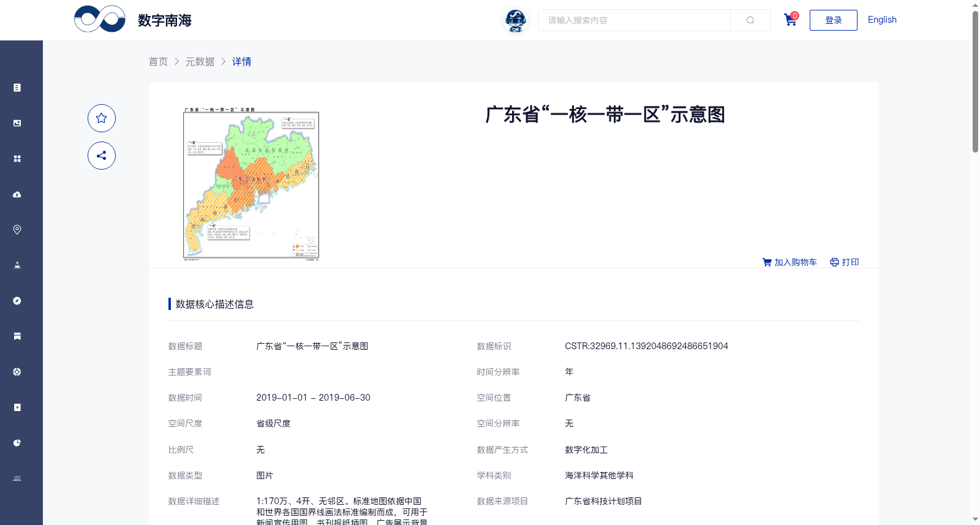Click the 省级尺度 value
Screen dimensions: 980x525
[x=273, y=423]
